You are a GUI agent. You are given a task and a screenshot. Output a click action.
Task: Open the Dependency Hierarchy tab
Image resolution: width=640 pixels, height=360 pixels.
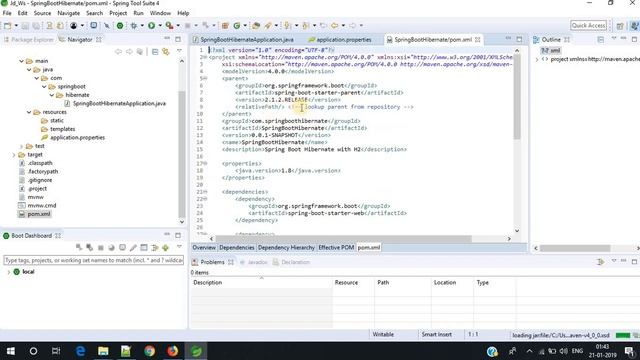point(286,247)
